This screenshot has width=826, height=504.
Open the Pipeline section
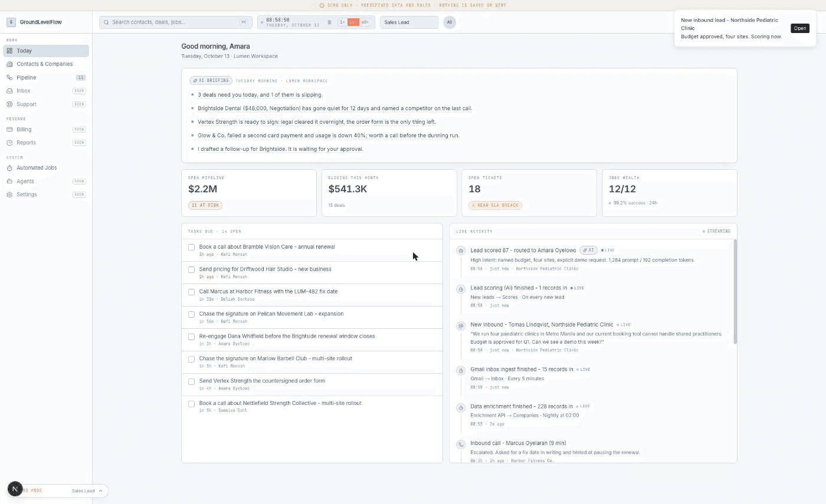tap(46, 77)
